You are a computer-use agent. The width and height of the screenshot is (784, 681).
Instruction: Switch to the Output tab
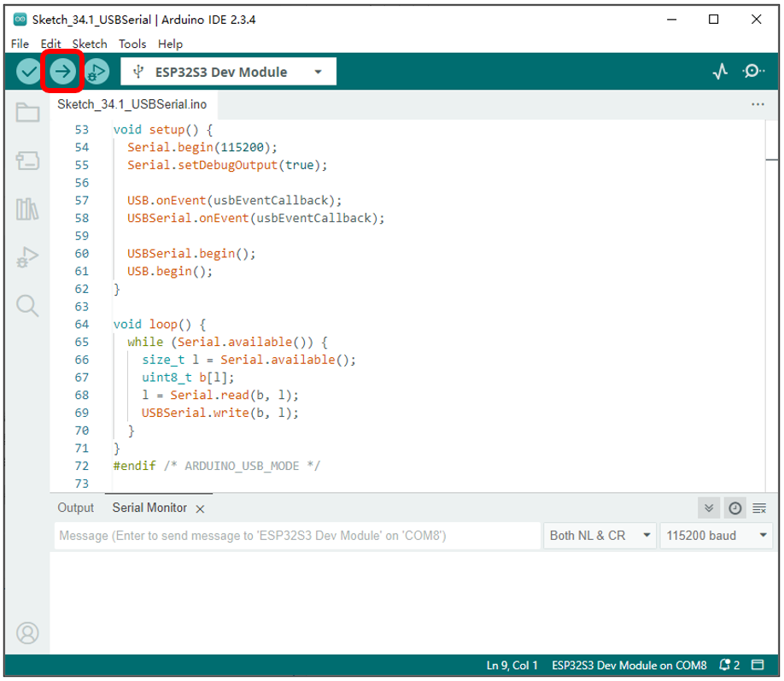click(75, 508)
